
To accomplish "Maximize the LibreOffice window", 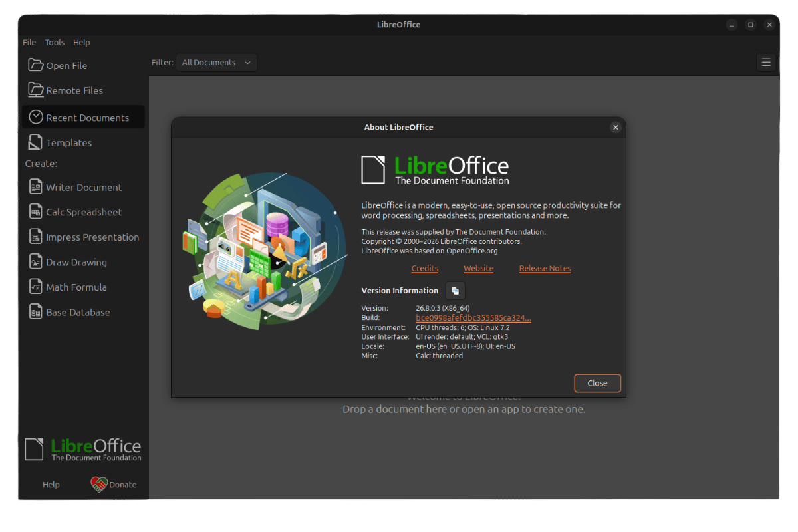I will pos(750,25).
